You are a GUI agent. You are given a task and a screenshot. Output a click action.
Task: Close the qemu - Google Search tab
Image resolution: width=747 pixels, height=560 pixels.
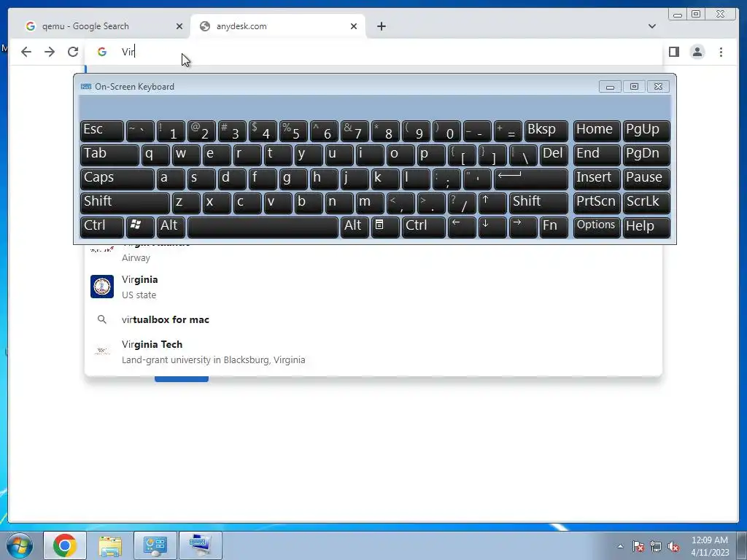179,26
